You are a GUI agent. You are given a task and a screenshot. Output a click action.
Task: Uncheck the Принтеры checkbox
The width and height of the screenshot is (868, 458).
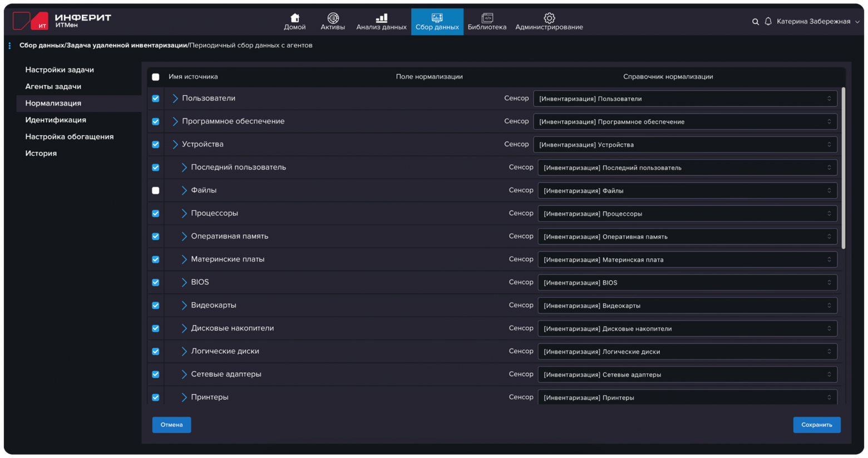(156, 397)
